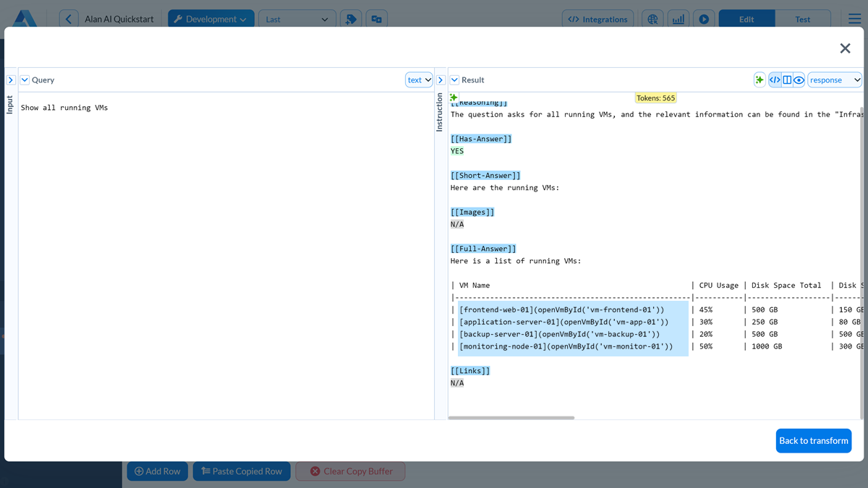This screenshot has width=868, height=488.
Task: Click the Back to transform button
Action: (x=813, y=440)
